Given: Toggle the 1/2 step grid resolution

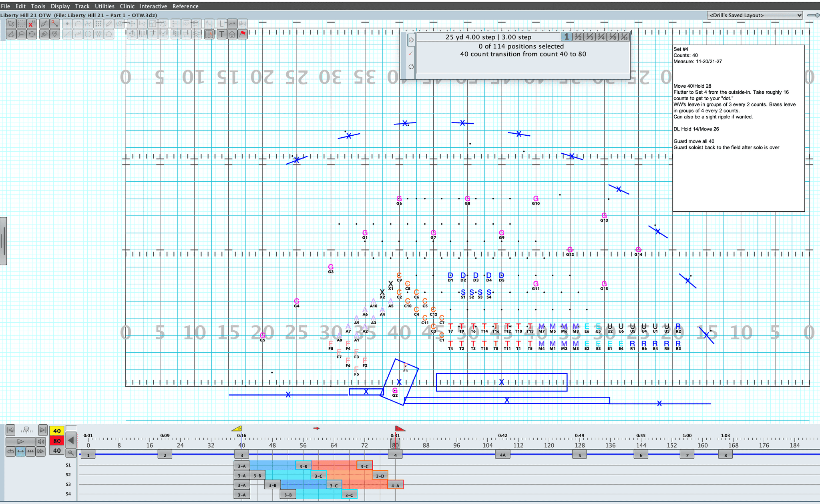Looking at the screenshot, I should pos(578,37).
